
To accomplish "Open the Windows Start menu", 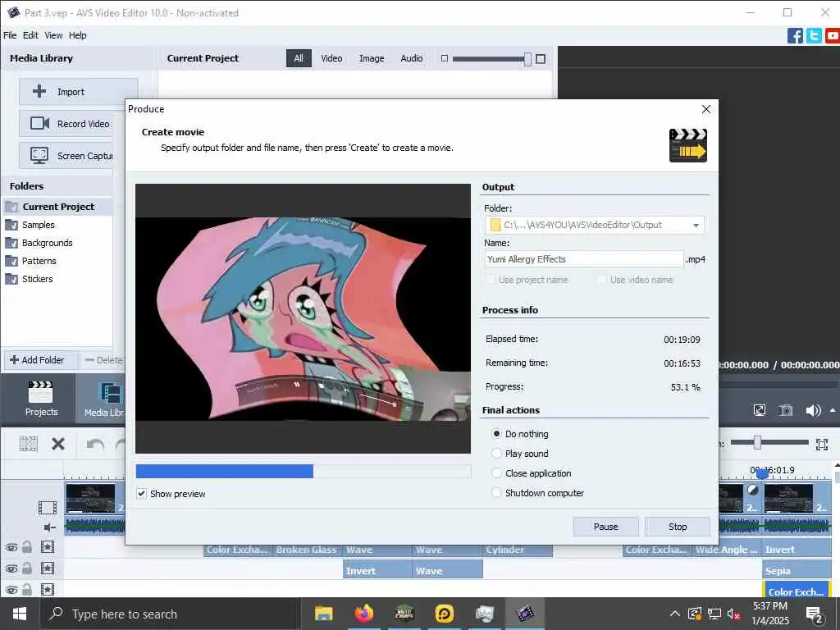I will (20, 614).
